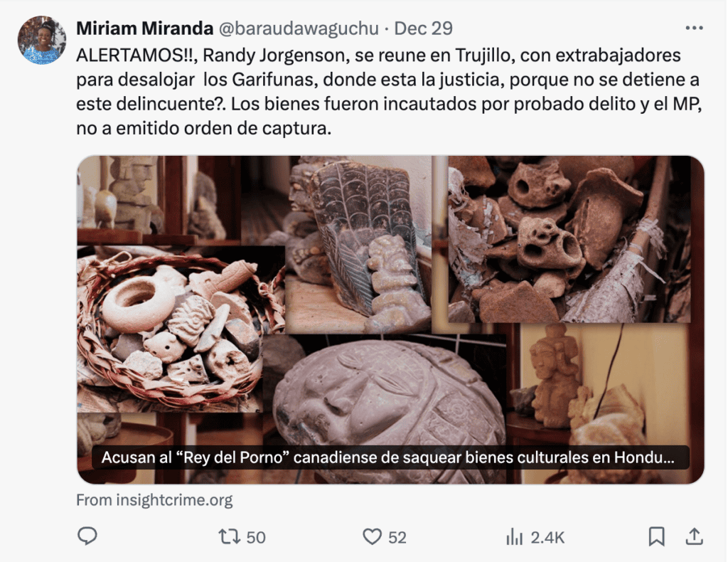Open the @baraudawaguchu handle link
The height and width of the screenshot is (562, 728).
[x=299, y=28]
